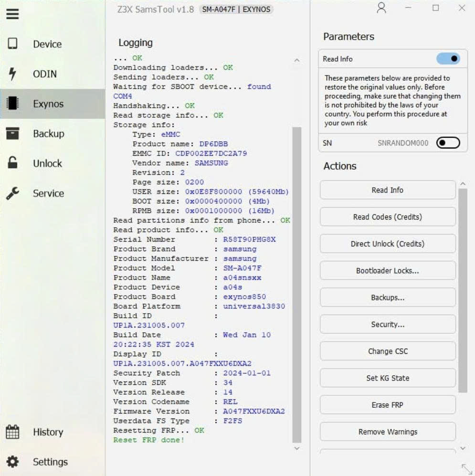Click the Set KG State button
Screen dimensions: 475x476
[x=388, y=378]
